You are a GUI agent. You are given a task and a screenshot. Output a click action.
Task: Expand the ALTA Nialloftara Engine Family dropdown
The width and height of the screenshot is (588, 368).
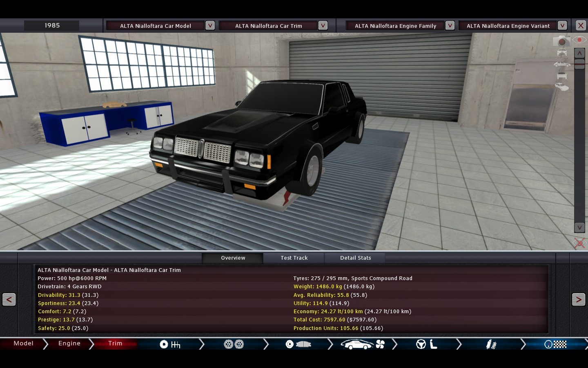coord(450,26)
